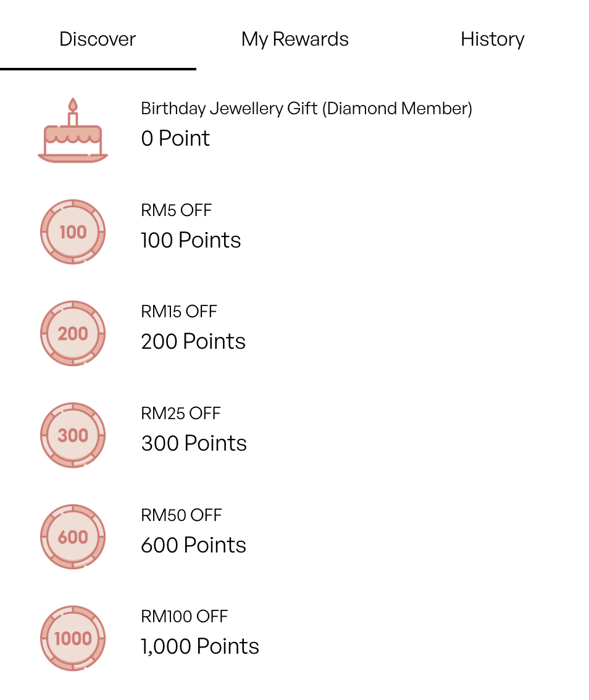The image size is (589, 700).
Task: Choose the RM100 OFF reward
Action: tap(294, 638)
